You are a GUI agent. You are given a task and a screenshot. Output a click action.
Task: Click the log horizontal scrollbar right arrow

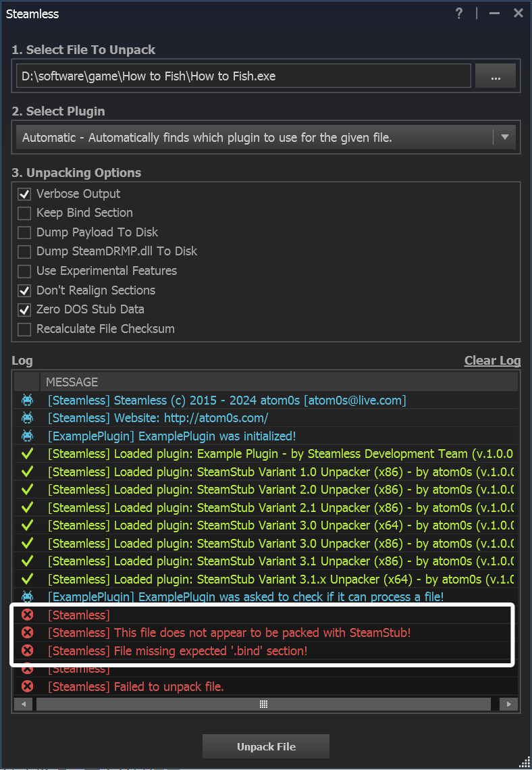(x=509, y=704)
